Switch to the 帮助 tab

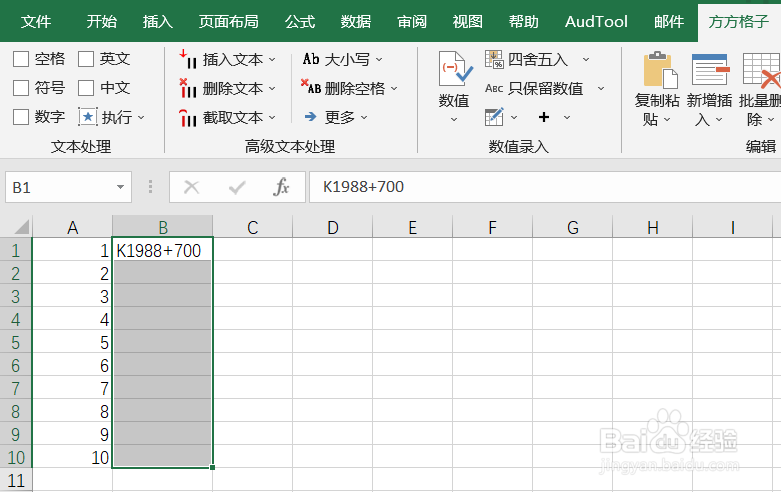(x=523, y=21)
